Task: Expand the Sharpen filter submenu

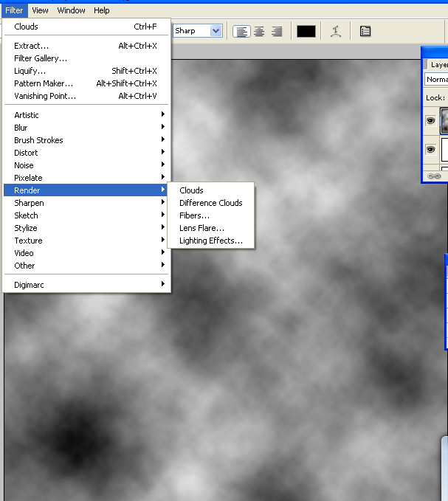Action: pos(86,203)
